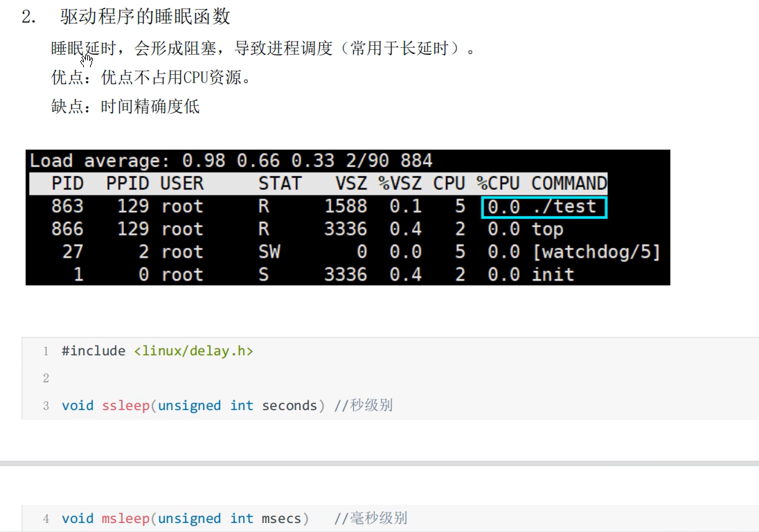
Task: Click the COMMAND column header
Action: pos(569,184)
